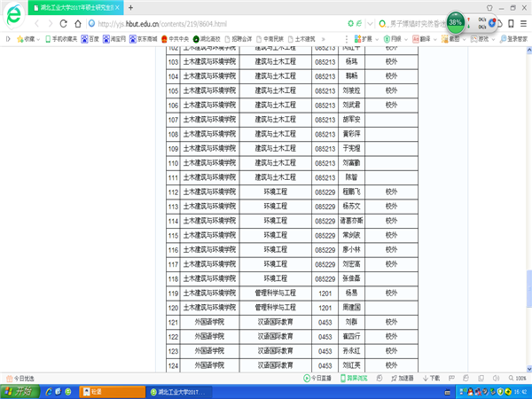Open the 京东商城 bookmark
This screenshot has width=532, height=399.
point(145,39)
